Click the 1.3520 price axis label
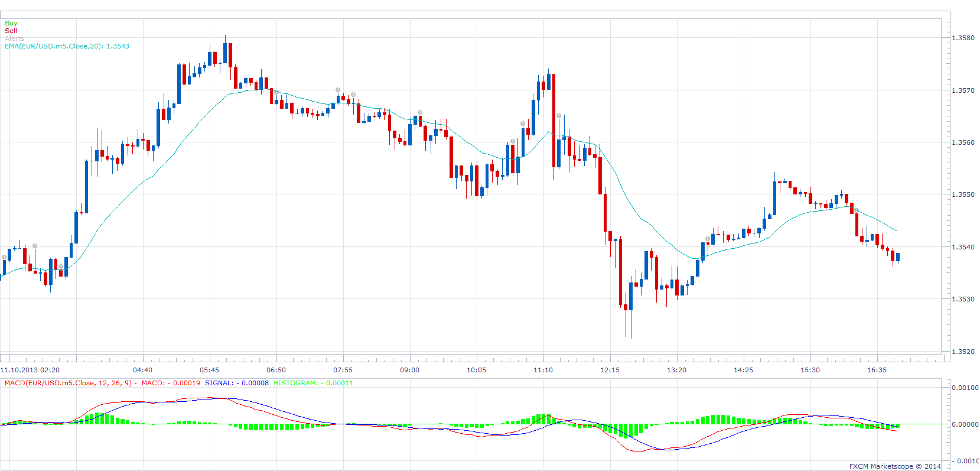Screen dimensions: 980x471 coord(963,352)
